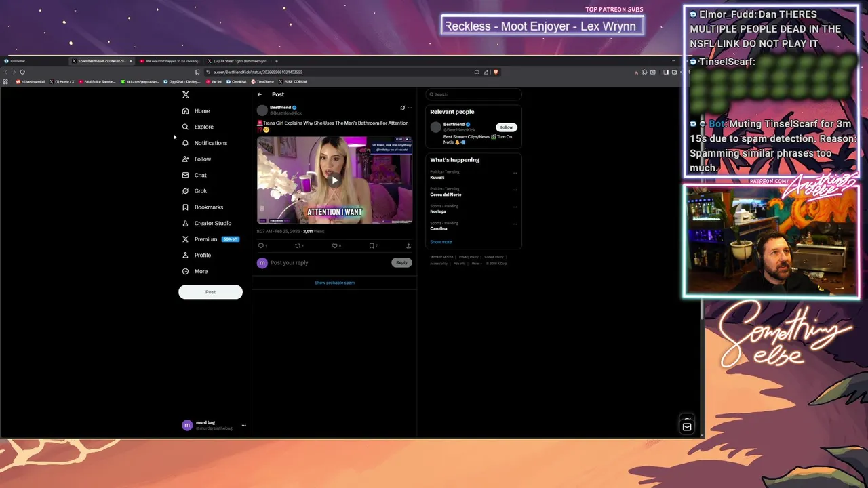This screenshot has height=488, width=868.
Task: Focus the Post your reply field
Action: 329,263
